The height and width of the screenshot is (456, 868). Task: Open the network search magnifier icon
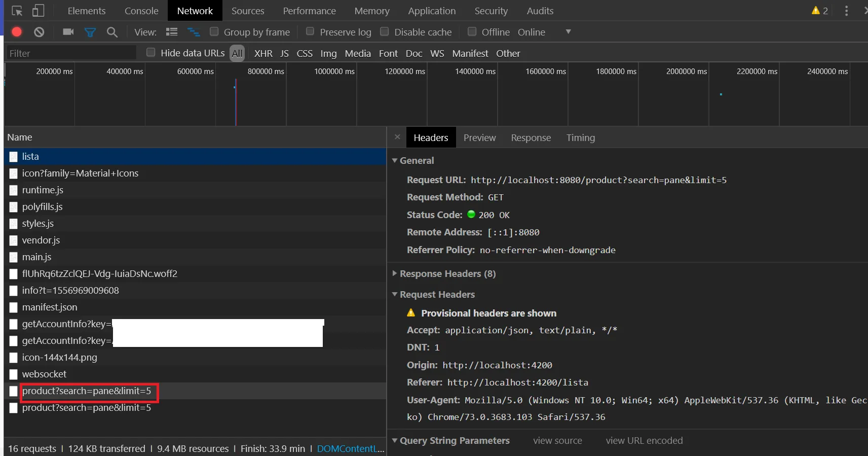[x=112, y=32]
